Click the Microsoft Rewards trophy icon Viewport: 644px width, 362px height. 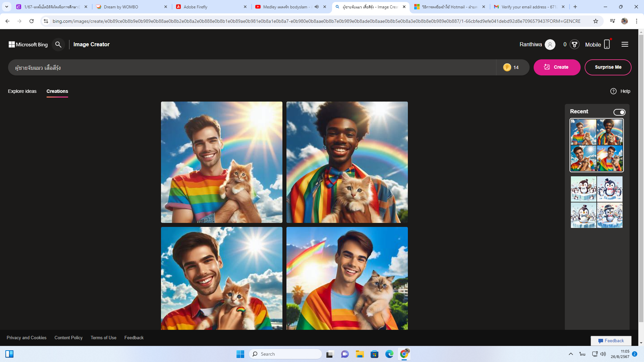575,45
